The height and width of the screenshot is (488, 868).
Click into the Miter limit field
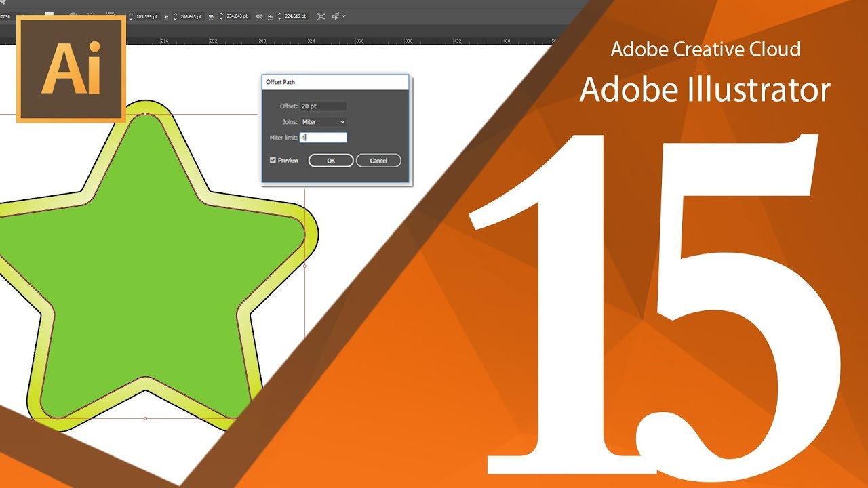[x=323, y=138]
